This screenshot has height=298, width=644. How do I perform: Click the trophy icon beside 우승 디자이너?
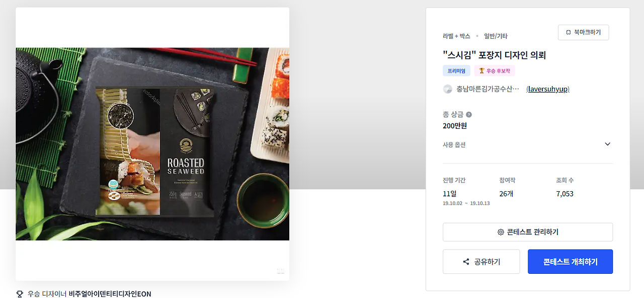coord(20,294)
